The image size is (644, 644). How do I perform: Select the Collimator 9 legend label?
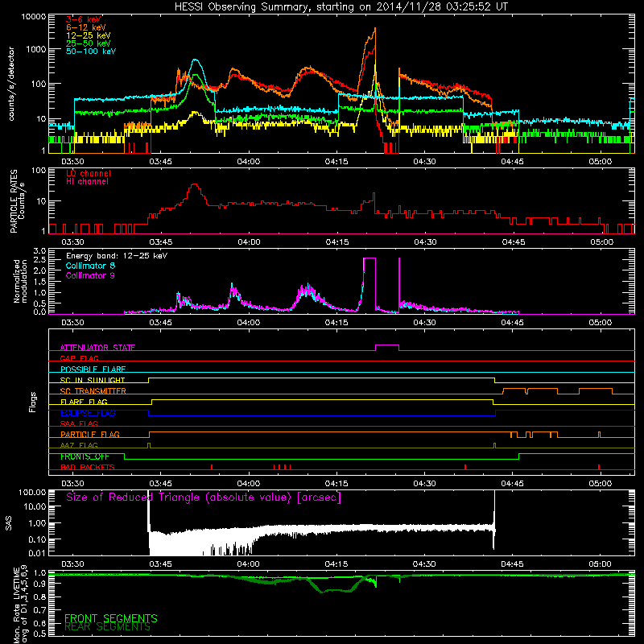tap(90, 275)
